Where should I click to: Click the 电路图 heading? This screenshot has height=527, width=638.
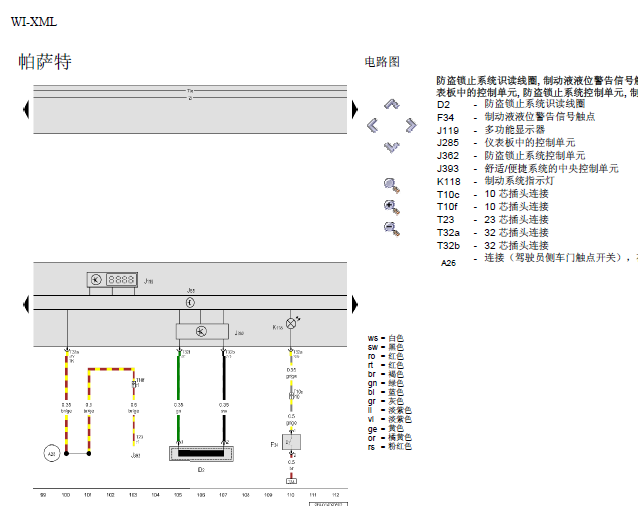coord(382,62)
